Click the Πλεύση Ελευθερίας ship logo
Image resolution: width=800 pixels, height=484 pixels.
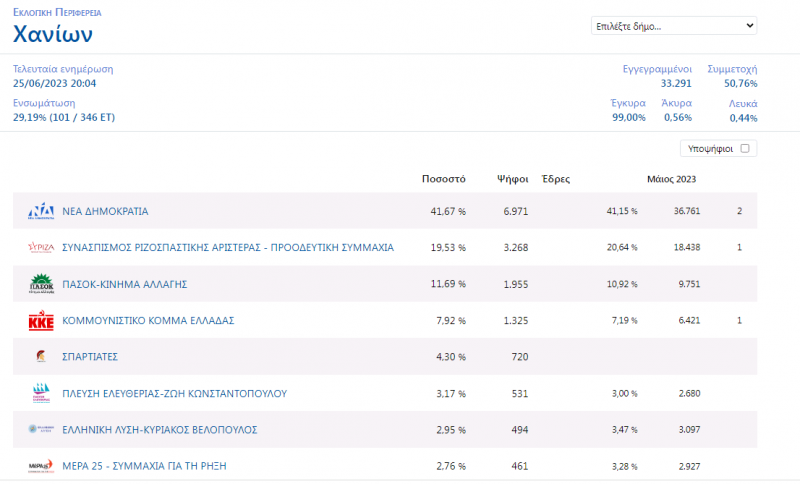(41, 393)
